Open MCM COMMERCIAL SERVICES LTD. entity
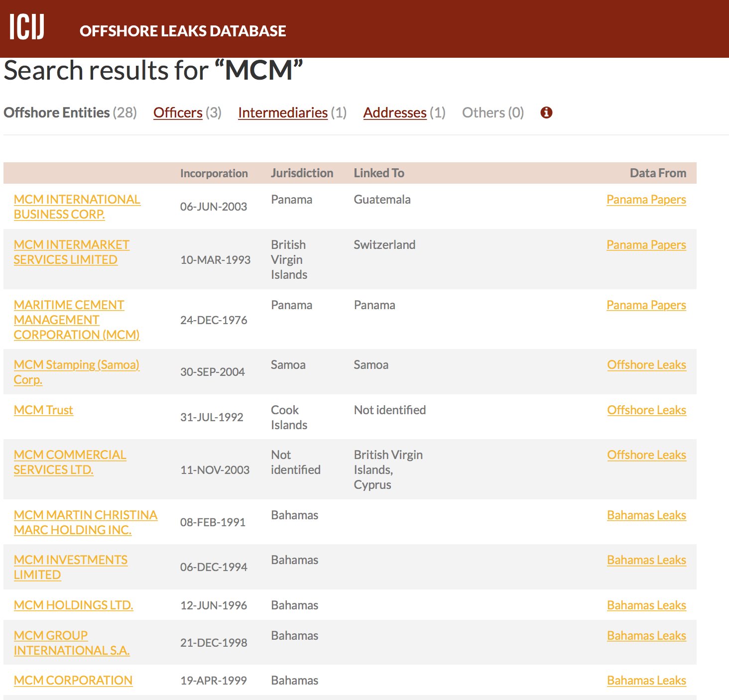Image resolution: width=729 pixels, height=700 pixels. click(x=70, y=462)
